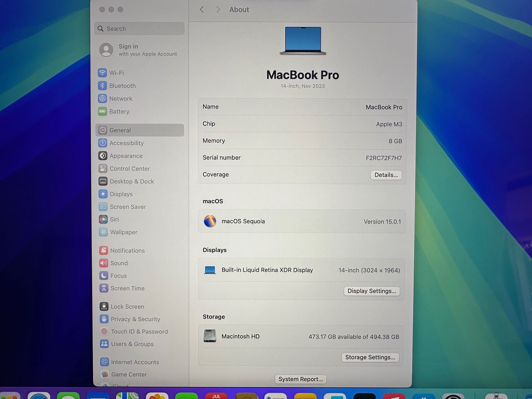Click Version 15.0.1 text
Image resolution: width=532 pixels, height=399 pixels.
point(382,222)
